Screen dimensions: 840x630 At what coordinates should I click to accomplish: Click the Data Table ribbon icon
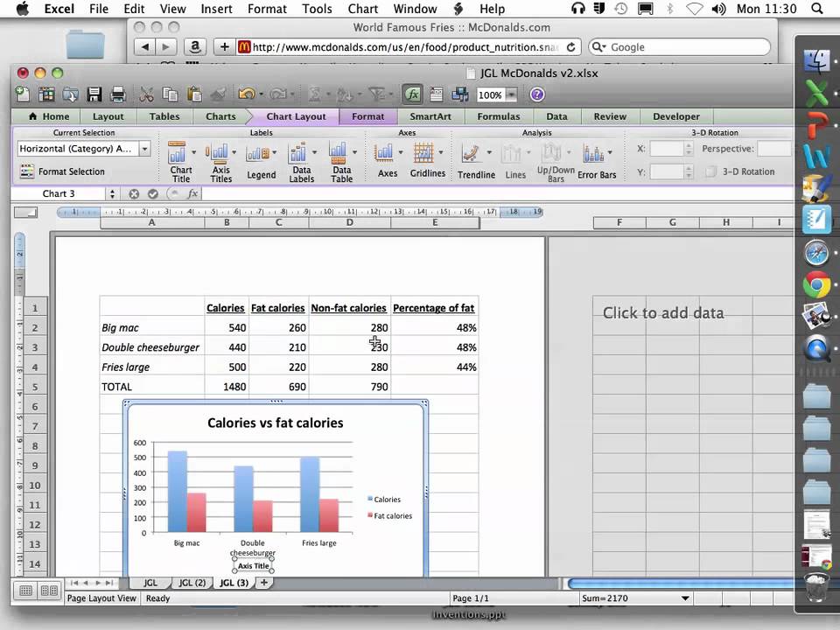coord(338,152)
